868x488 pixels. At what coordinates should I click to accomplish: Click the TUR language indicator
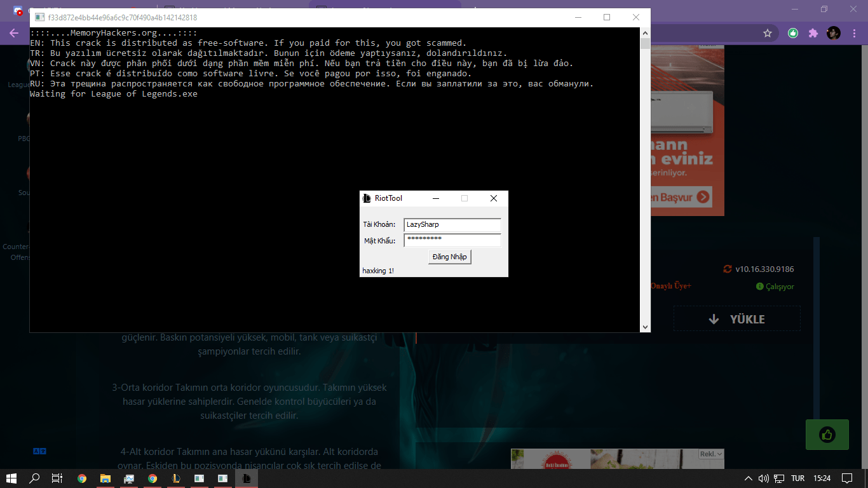click(798, 478)
